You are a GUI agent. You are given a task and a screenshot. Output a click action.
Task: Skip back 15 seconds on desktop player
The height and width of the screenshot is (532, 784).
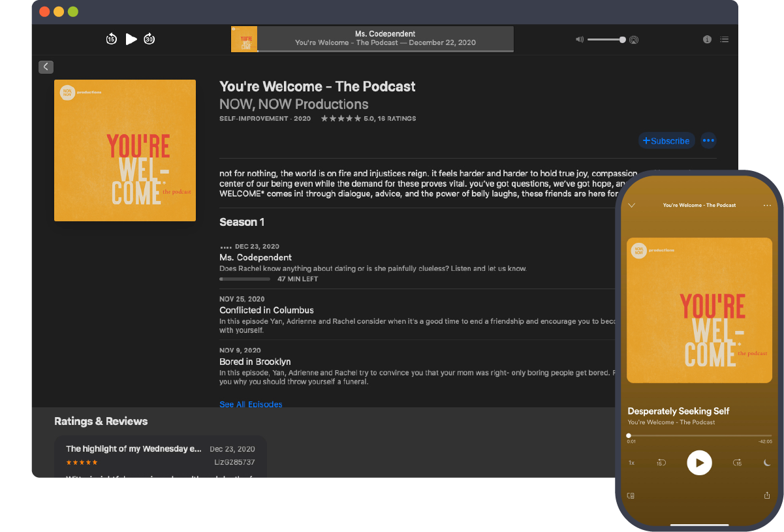(111, 39)
